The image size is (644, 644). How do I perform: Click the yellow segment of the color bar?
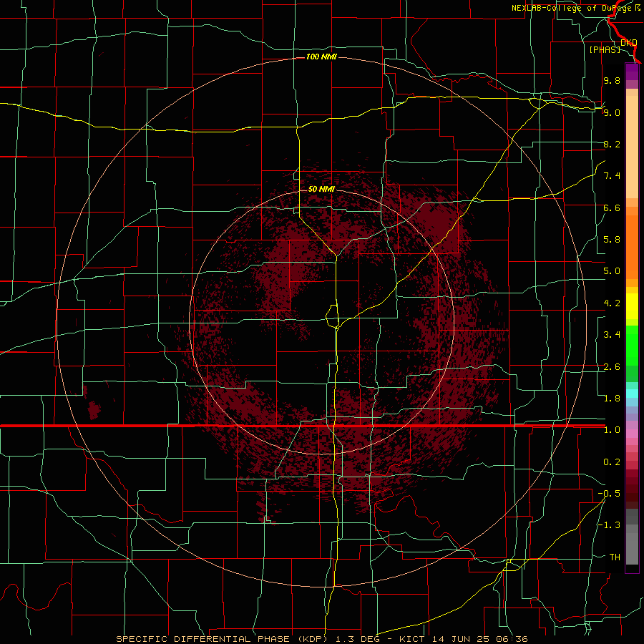[632, 306]
